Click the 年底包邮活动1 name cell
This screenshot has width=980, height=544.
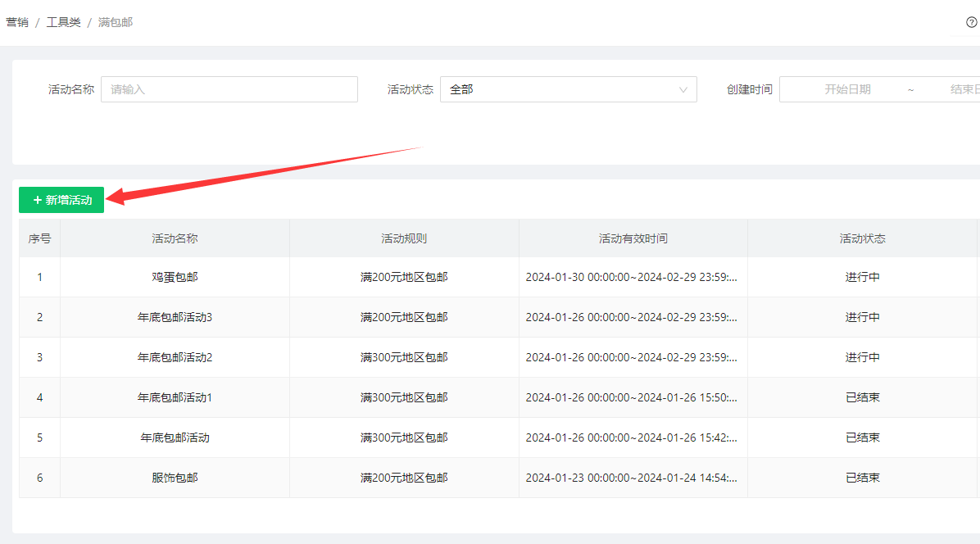(175, 397)
